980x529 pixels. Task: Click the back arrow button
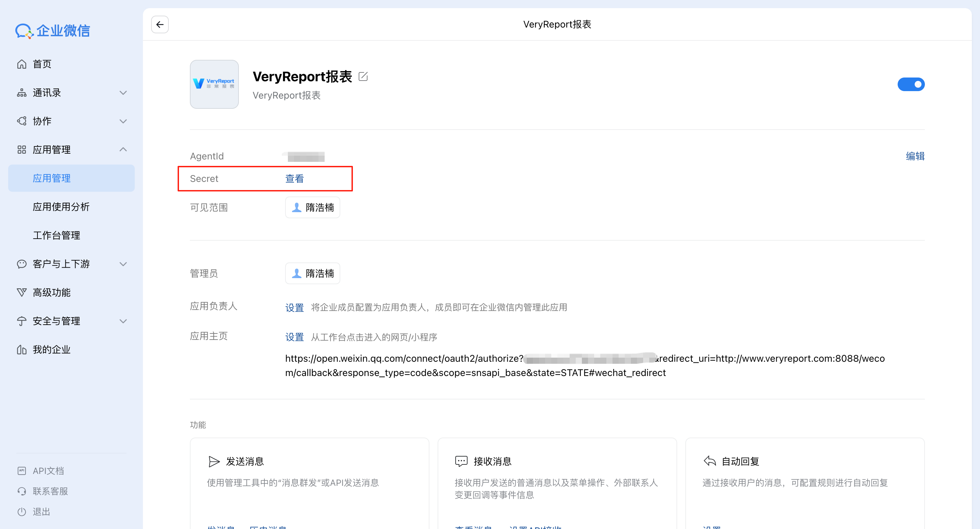tap(160, 24)
